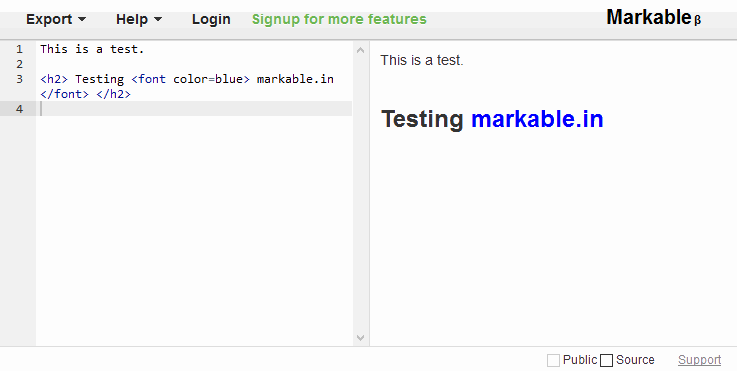Enable the Public checkbox
Screen dimensions: 737x371
coord(553,360)
